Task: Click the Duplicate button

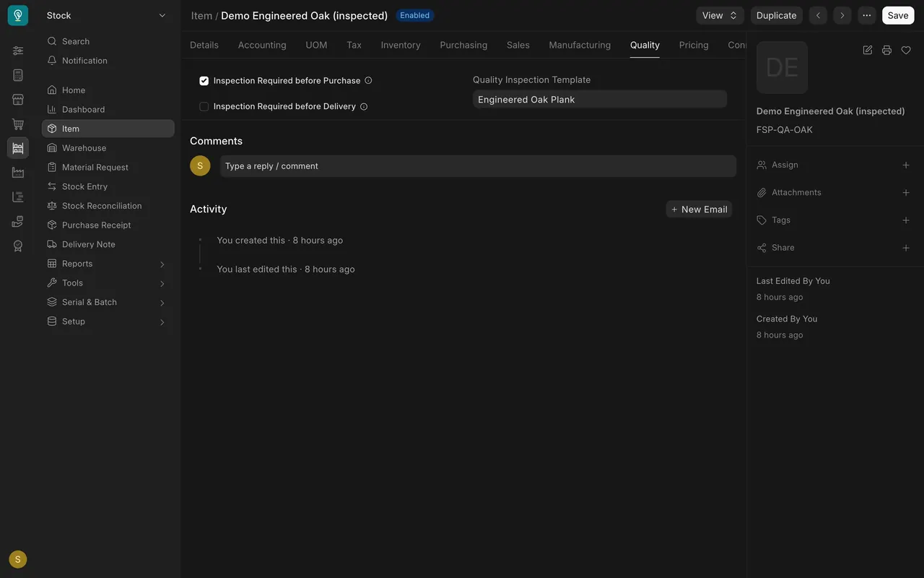Action: point(777,15)
